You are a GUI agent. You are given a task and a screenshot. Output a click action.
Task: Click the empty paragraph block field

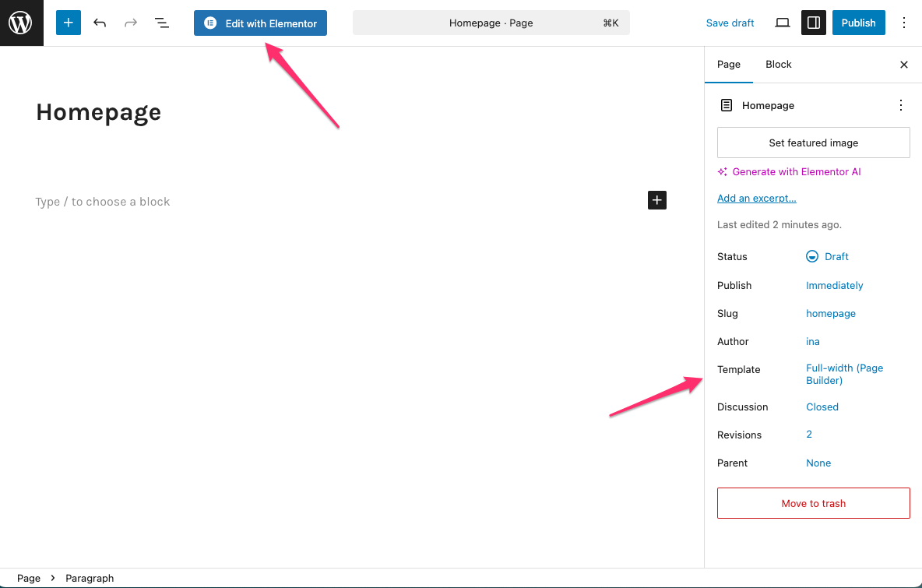click(311, 202)
